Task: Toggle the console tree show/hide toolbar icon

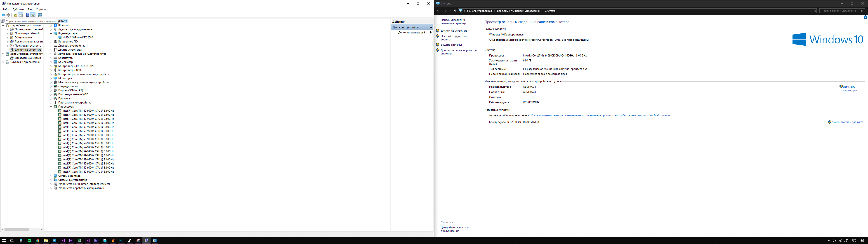Action: [21, 15]
